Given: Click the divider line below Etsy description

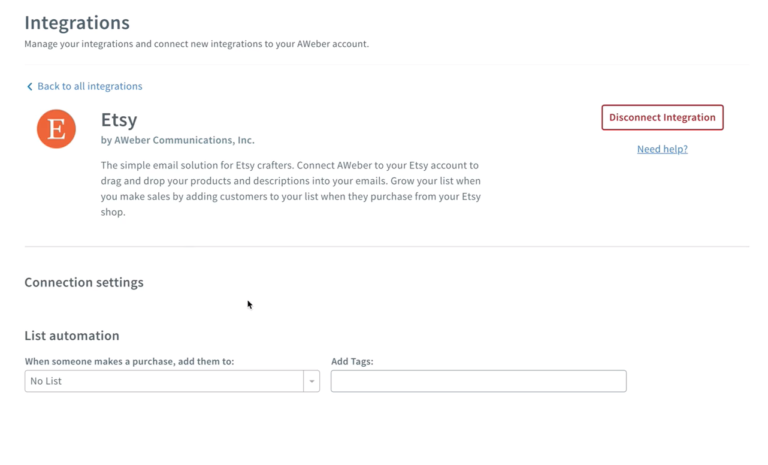Looking at the screenshot, I should (x=386, y=246).
